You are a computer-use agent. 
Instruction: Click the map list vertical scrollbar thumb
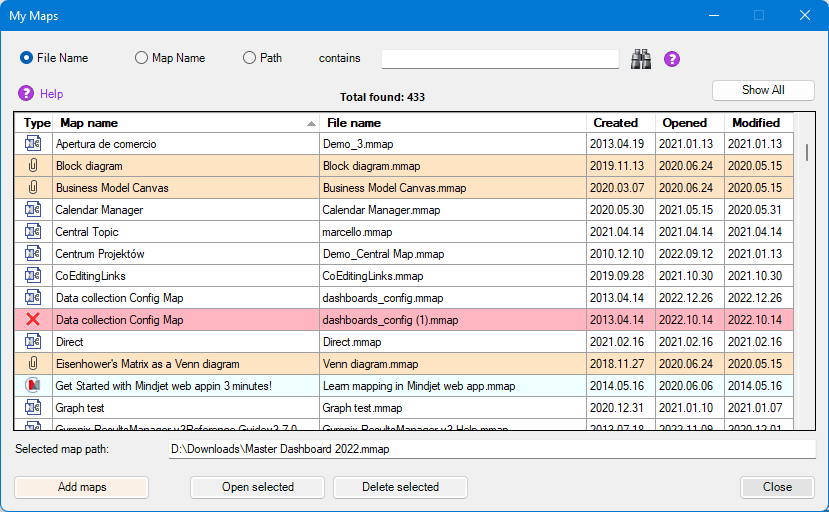coord(807,152)
